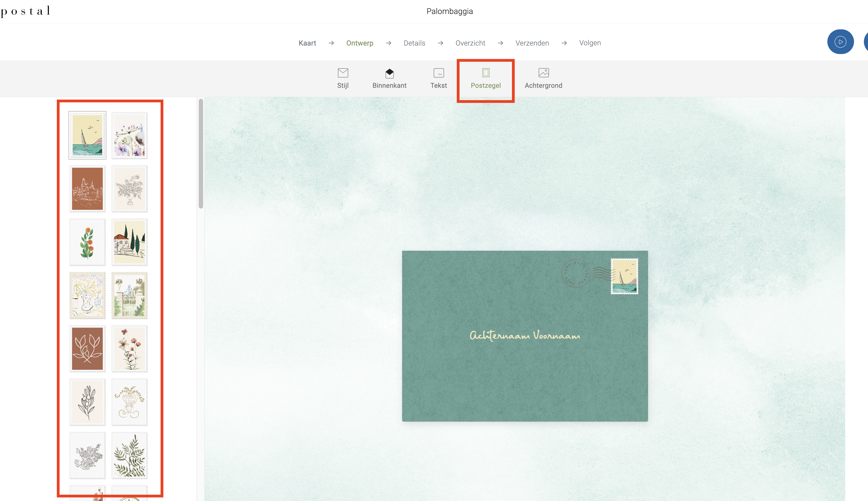Choose the grey sketched shrub stamp

coord(87,455)
